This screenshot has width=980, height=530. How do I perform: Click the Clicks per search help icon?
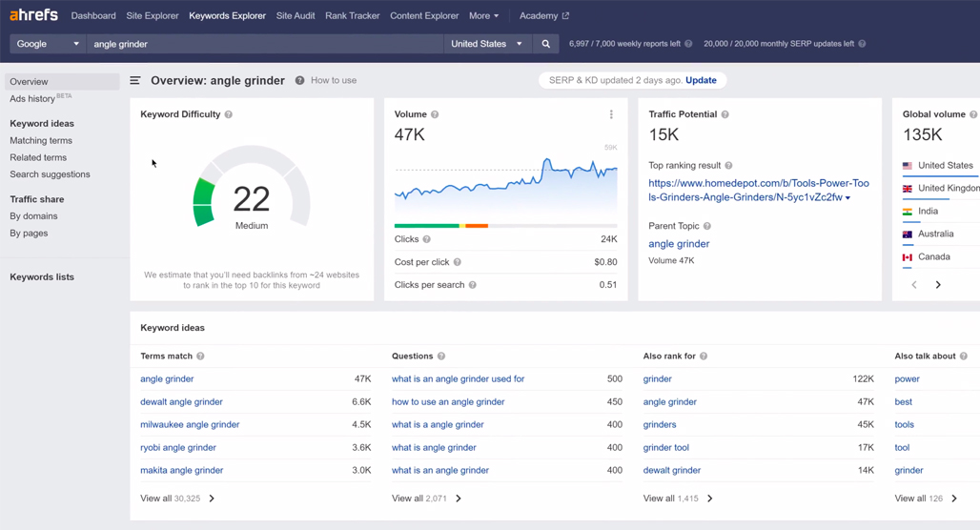pyautogui.click(x=473, y=285)
